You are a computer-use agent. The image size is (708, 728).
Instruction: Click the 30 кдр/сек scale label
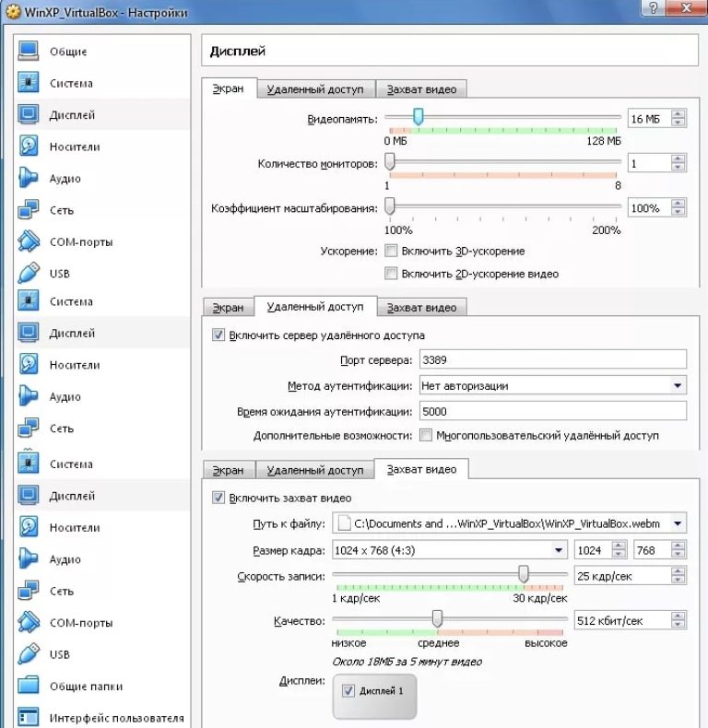pyautogui.click(x=540, y=598)
